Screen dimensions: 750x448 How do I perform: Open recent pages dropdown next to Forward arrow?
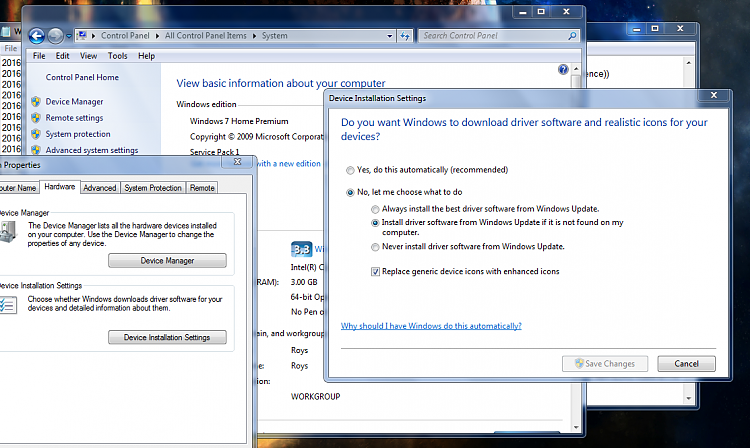tap(68, 36)
